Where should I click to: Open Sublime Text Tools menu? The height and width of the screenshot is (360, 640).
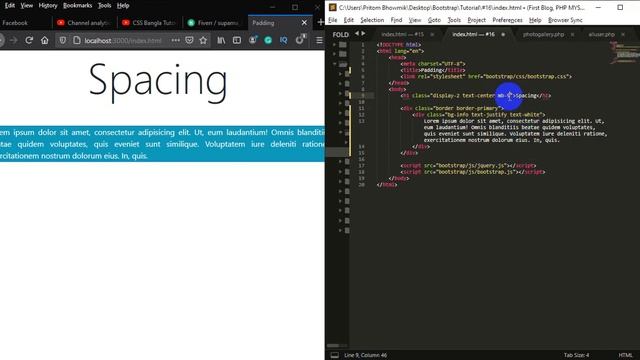(x=454, y=20)
